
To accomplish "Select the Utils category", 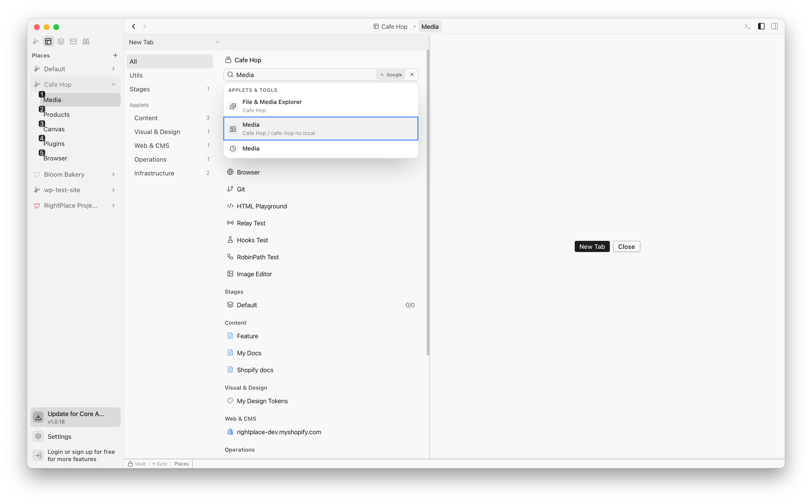I will [x=169, y=75].
